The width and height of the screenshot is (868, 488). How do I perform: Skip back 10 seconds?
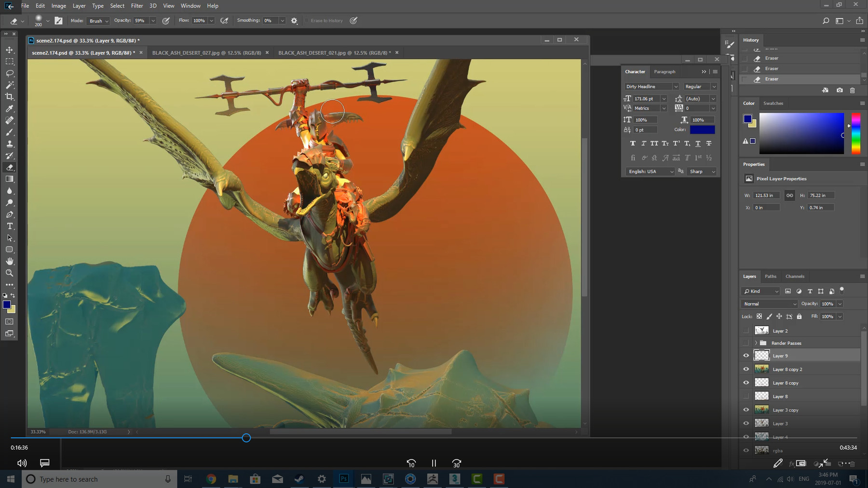[x=411, y=463]
